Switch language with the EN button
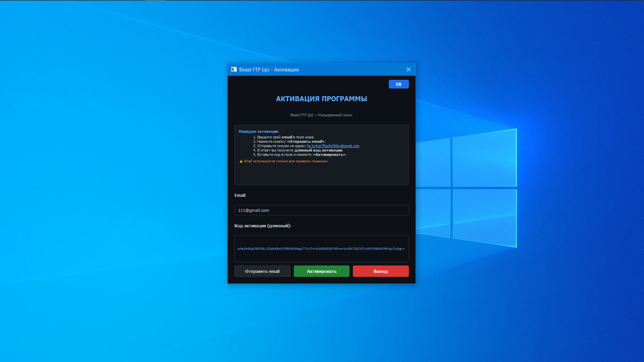Viewport: 644px width, 362px height. point(398,84)
